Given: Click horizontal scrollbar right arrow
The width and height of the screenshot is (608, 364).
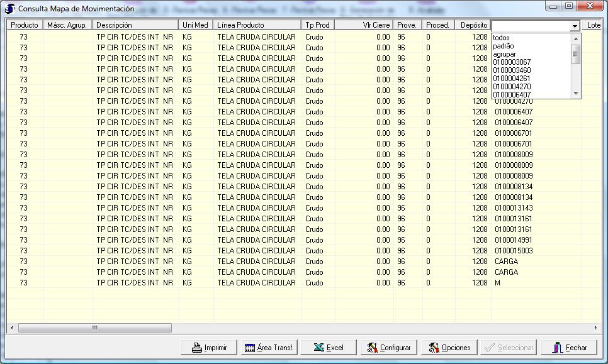Looking at the screenshot, I should click(596, 328).
